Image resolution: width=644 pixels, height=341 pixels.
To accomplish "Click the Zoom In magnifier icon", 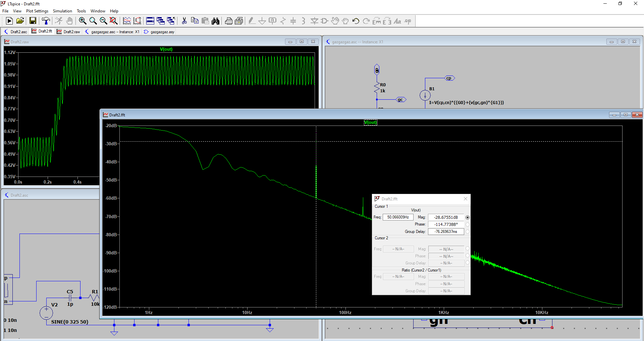I will point(83,21).
